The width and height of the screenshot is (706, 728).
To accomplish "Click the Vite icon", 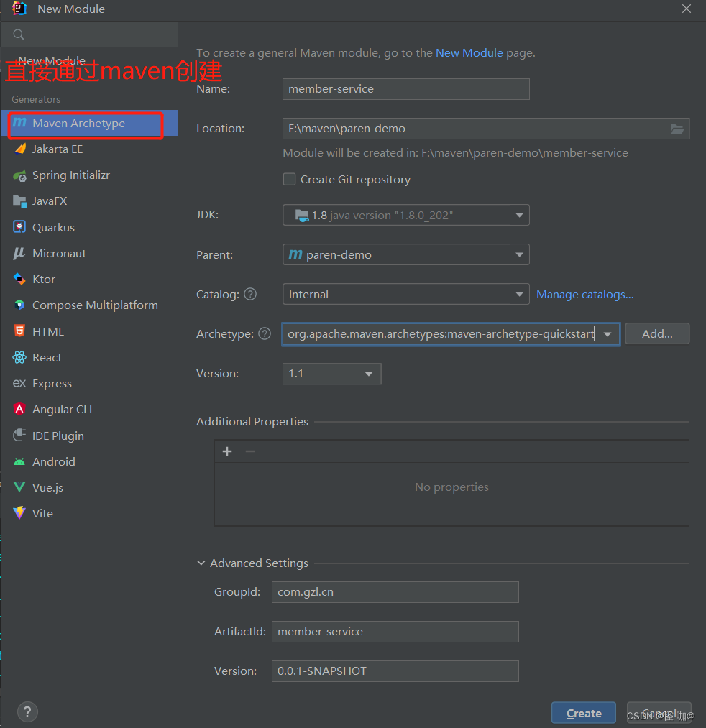I will click(19, 513).
